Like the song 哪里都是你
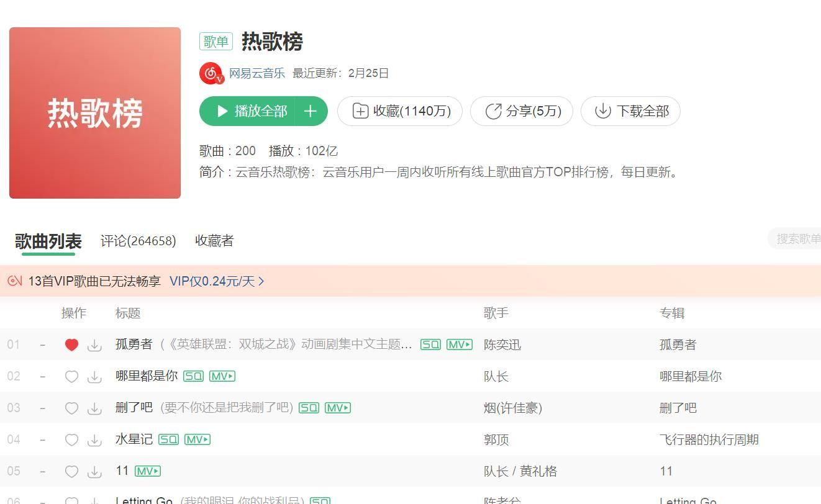821x504 pixels. pyautogui.click(x=71, y=377)
